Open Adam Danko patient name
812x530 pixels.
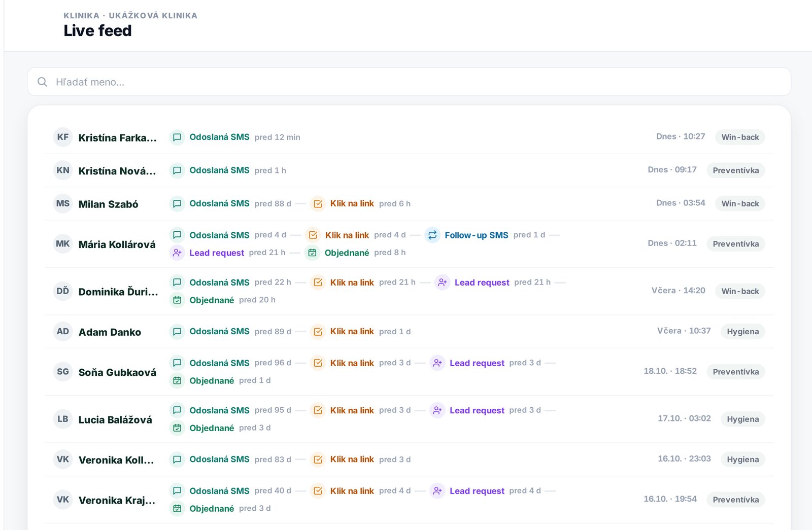(110, 332)
